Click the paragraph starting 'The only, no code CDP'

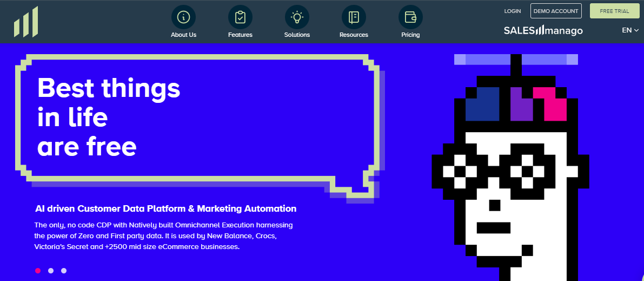[164, 236]
